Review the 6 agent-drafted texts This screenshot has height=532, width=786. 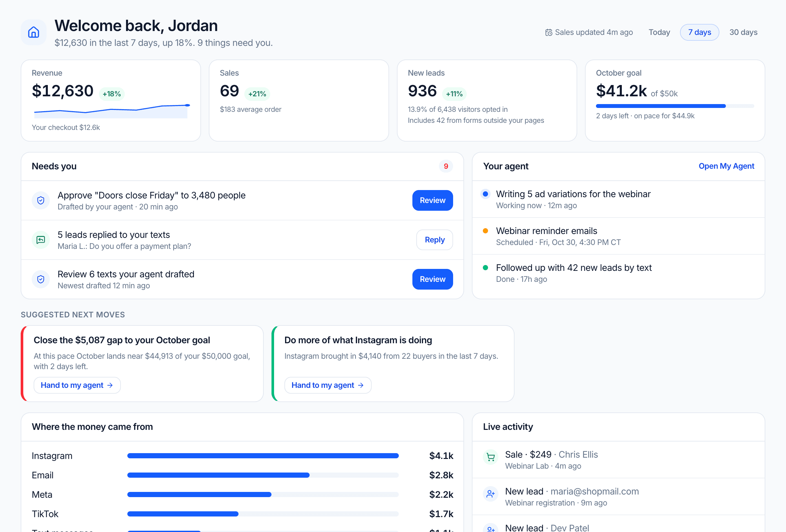point(432,279)
